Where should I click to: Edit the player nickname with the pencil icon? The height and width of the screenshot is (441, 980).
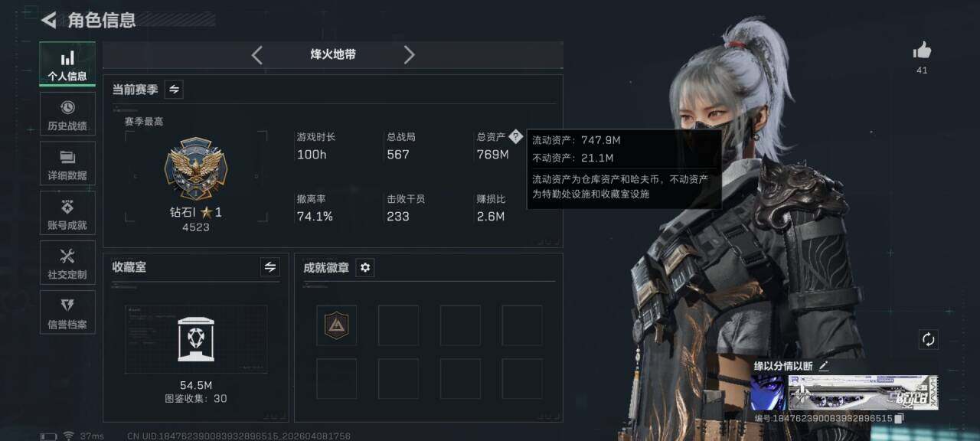824,366
